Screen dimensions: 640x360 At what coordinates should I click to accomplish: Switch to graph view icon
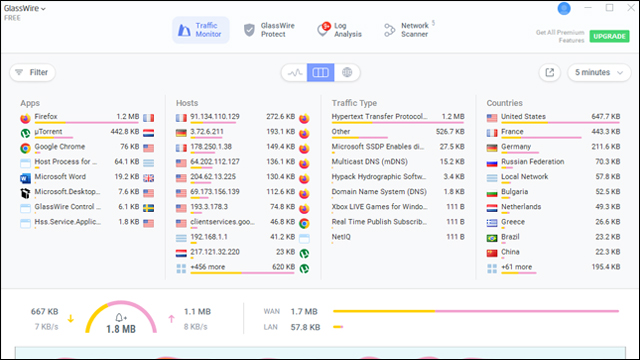(x=295, y=73)
